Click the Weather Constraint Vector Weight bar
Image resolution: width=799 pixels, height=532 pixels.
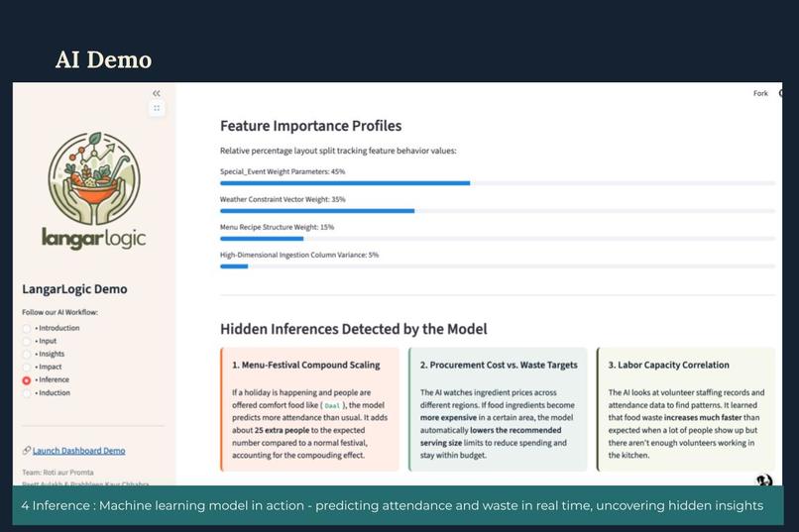(498, 211)
